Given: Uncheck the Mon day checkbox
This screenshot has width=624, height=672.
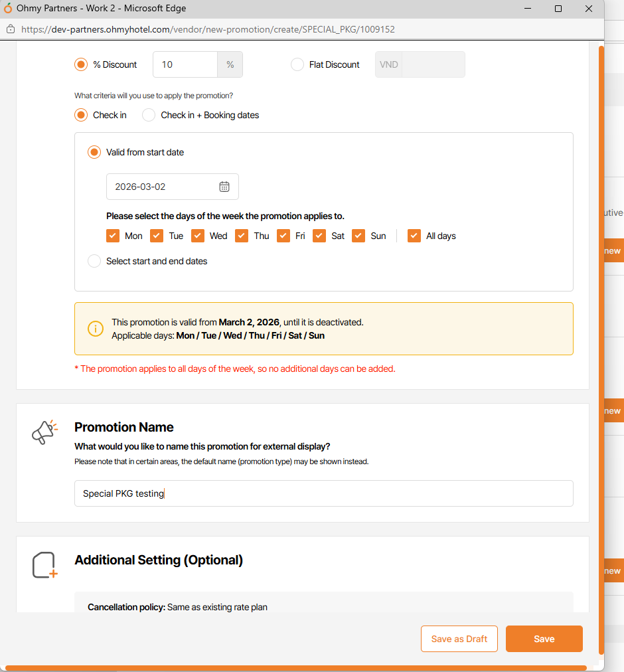Looking at the screenshot, I should [x=113, y=236].
